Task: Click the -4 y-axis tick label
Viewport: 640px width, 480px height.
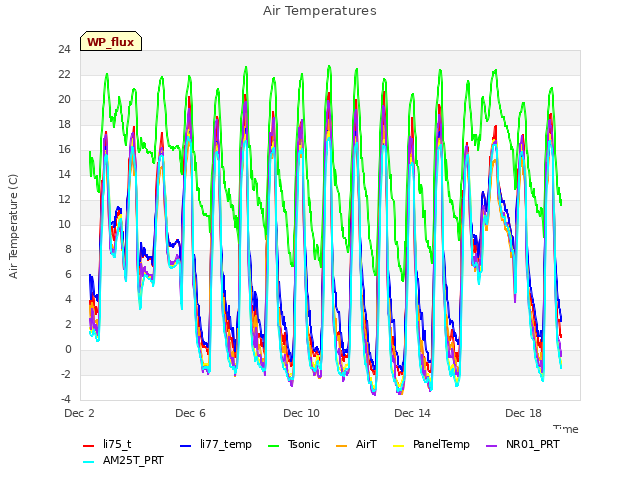Action: pos(66,399)
